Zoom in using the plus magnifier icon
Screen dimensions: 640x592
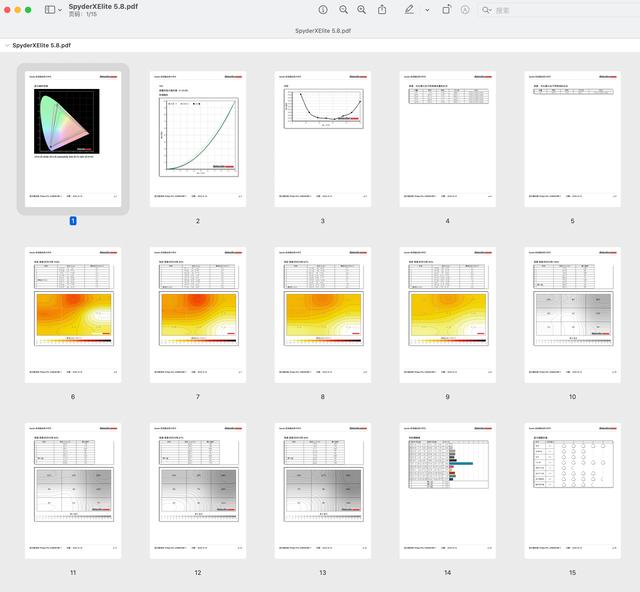(x=362, y=9)
